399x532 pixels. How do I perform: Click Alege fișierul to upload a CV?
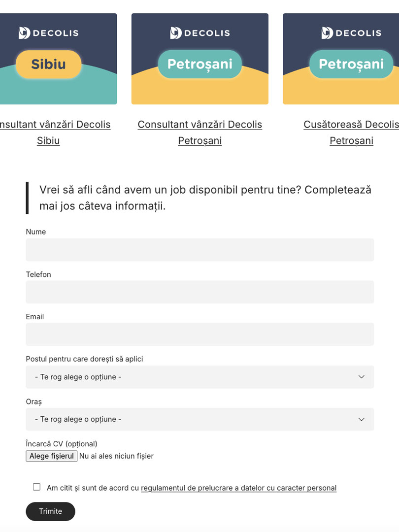52,456
